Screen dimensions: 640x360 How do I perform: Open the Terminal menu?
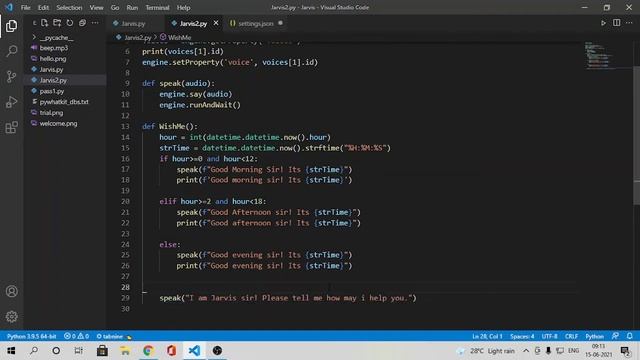157,8
